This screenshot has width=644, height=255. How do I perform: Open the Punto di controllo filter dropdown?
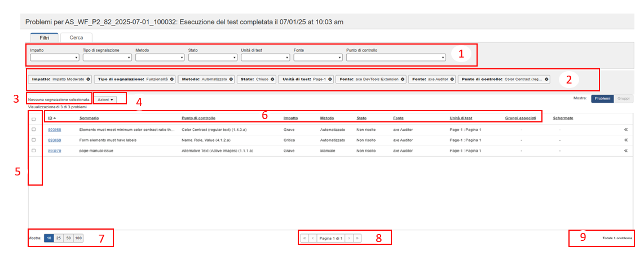click(396, 57)
